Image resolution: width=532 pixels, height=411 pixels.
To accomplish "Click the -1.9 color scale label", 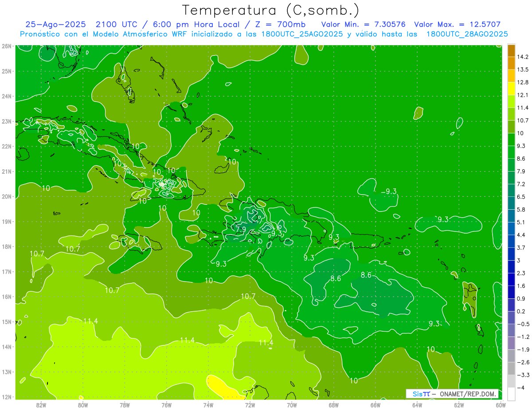I will (x=524, y=349).
